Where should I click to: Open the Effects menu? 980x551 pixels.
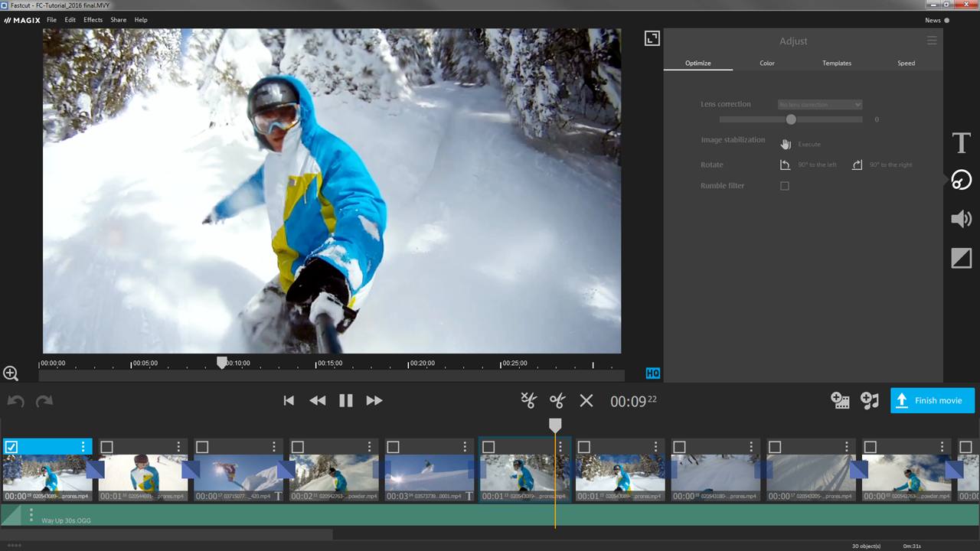tap(93, 20)
